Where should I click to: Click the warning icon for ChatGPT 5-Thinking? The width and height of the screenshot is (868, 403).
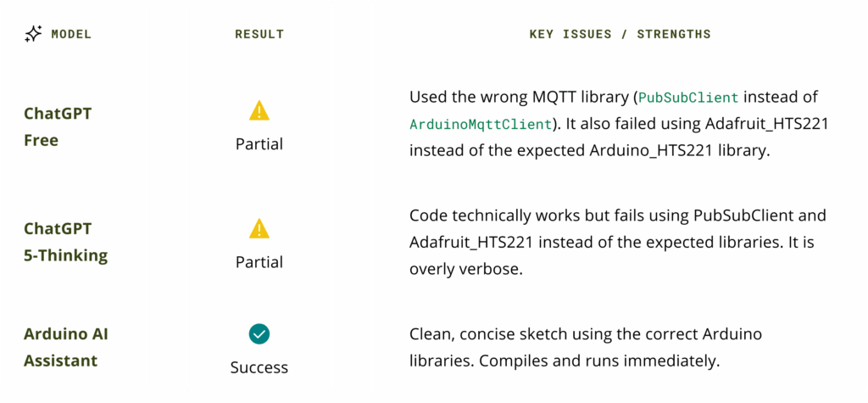tap(259, 228)
